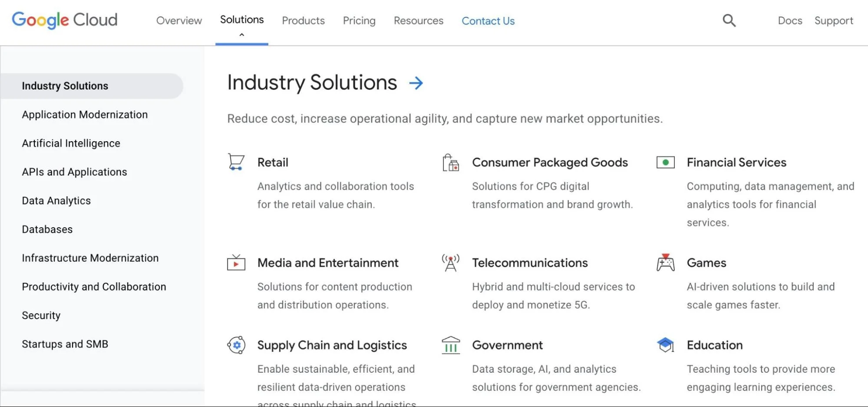Click 'Hybrid and multi-cloud services' description
This screenshot has height=407, width=868.
554,296
